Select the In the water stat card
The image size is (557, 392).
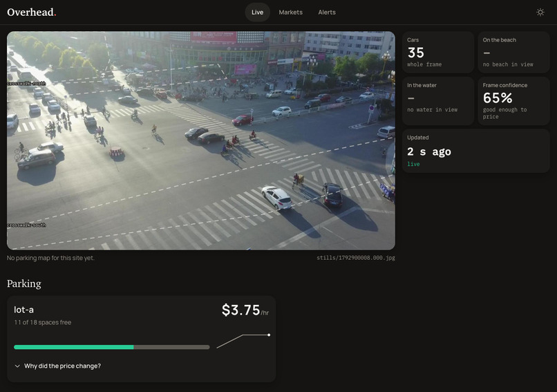click(x=438, y=101)
